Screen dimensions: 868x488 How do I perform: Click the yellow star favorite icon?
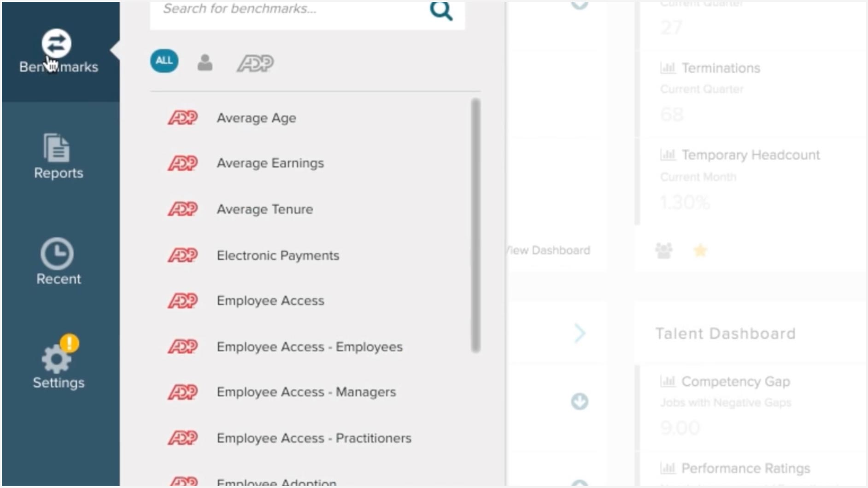[x=700, y=250]
